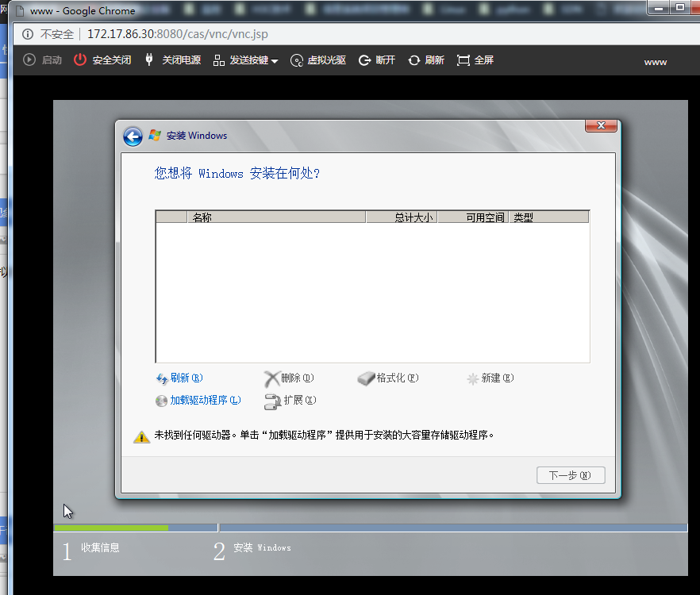Image resolution: width=700 pixels, height=595 pixels.
Task: Click the 刷新(R) link in installer
Action: pyautogui.click(x=179, y=378)
